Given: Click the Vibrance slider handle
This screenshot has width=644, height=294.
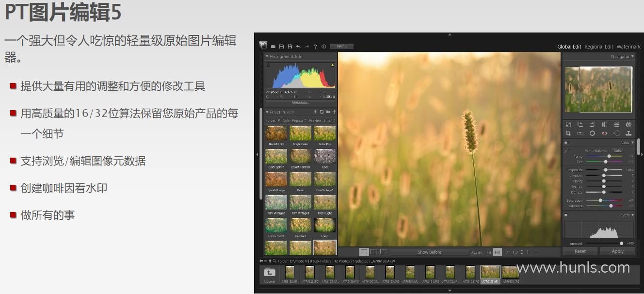Looking at the screenshot, I should pyautogui.click(x=611, y=206).
